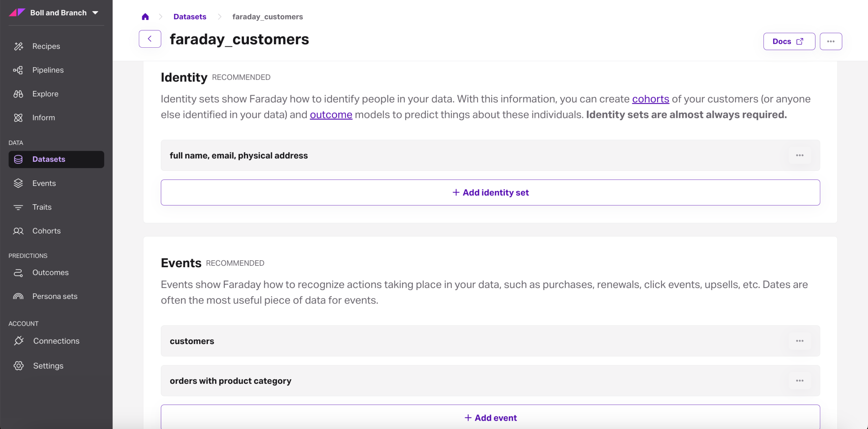Click the Recipes wand icon

(18, 46)
